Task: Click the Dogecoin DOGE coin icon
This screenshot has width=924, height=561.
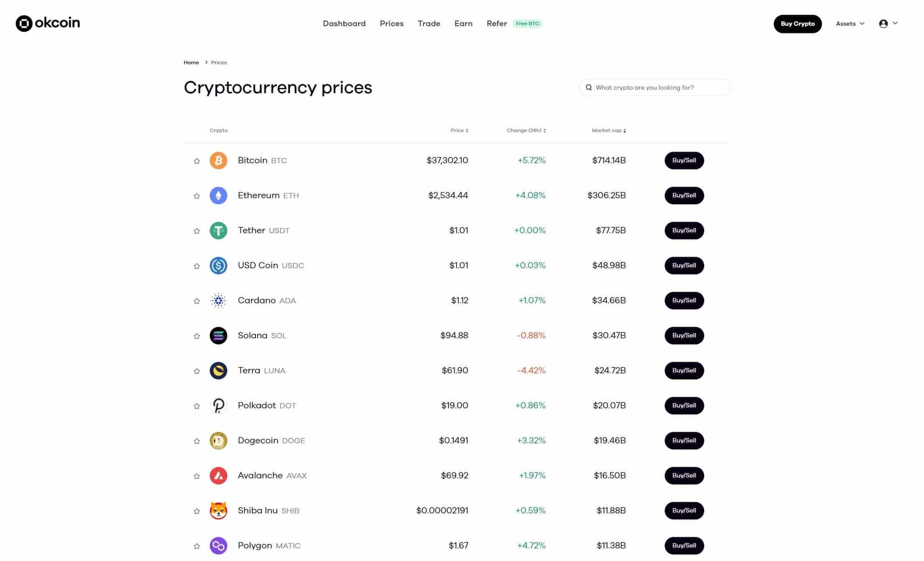Action: coord(218,440)
